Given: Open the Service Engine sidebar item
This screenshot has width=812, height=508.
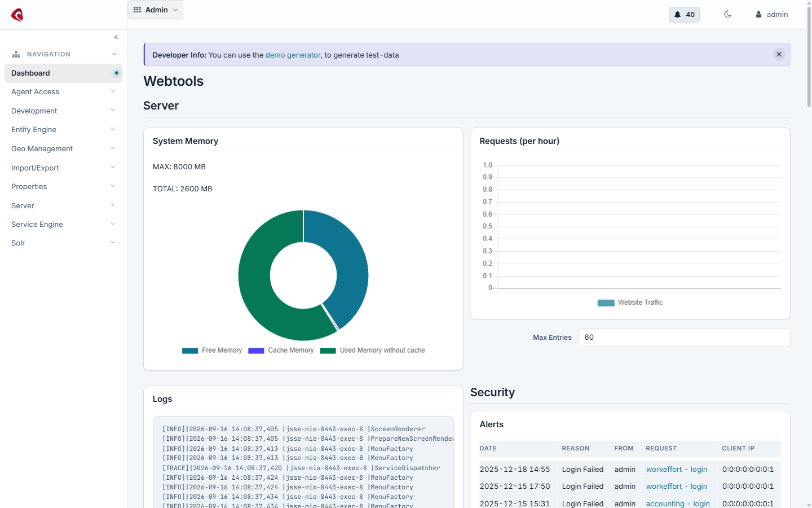Looking at the screenshot, I should click(63, 224).
